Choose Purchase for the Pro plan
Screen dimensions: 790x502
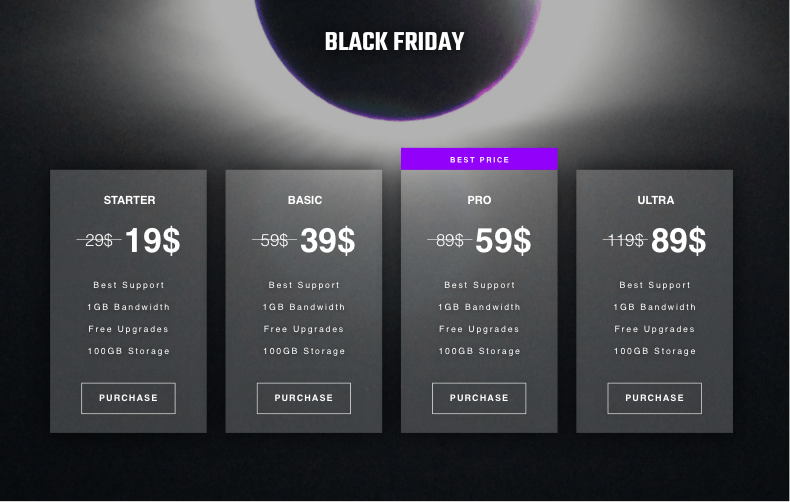coord(479,398)
